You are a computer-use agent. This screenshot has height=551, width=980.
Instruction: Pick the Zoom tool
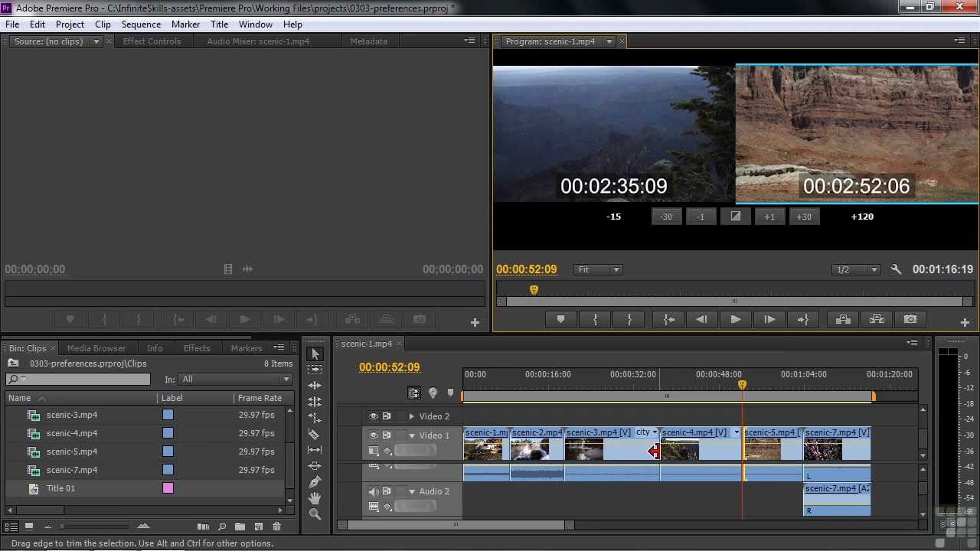coord(315,514)
